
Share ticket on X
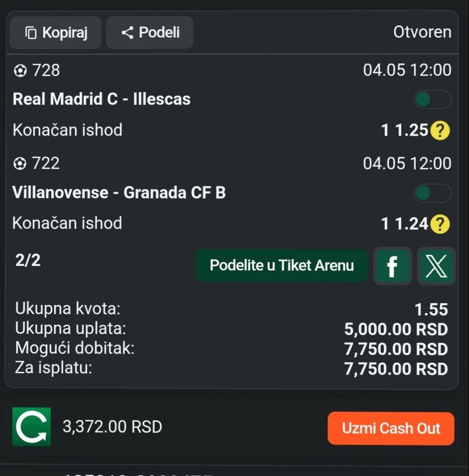[x=436, y=266]
